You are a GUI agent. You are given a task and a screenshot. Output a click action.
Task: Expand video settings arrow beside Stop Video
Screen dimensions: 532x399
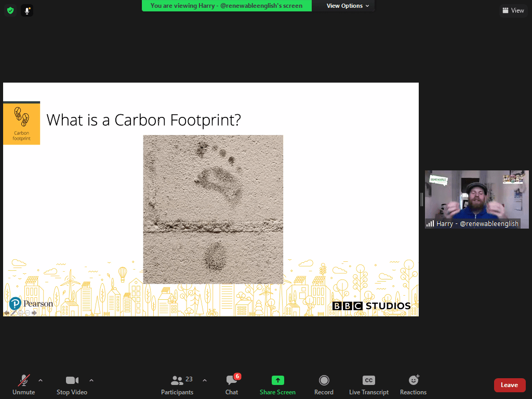[91, 380]
